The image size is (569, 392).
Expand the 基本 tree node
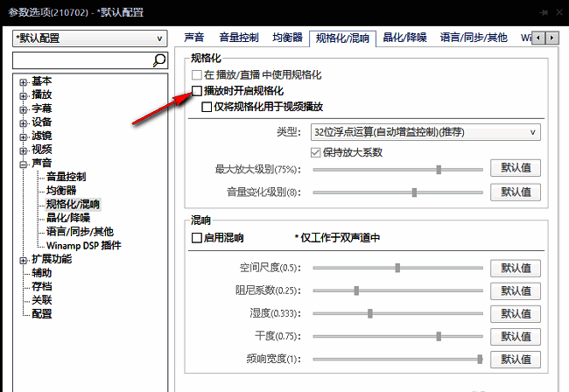23,81
